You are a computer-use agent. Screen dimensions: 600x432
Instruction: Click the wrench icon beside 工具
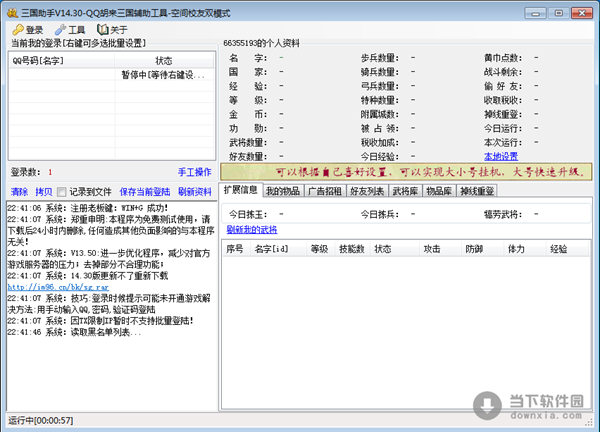[x=60, y=29]
